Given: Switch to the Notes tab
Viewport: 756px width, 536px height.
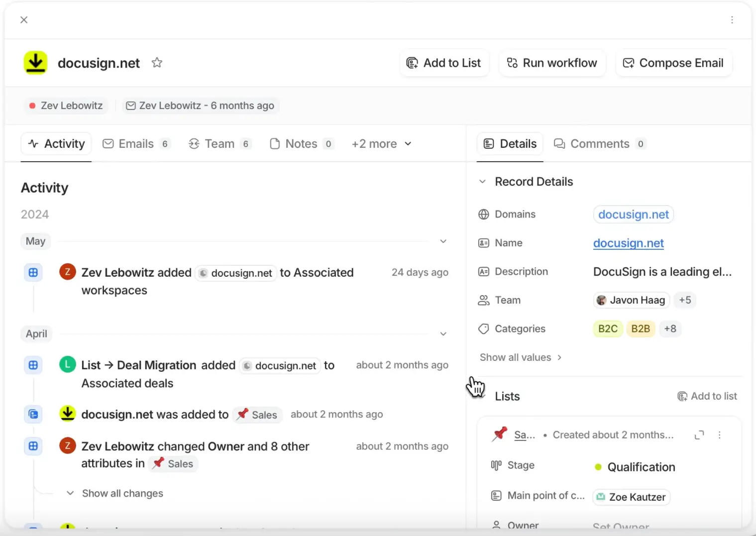Looking at the screenshot, I should tap(301, 144).
